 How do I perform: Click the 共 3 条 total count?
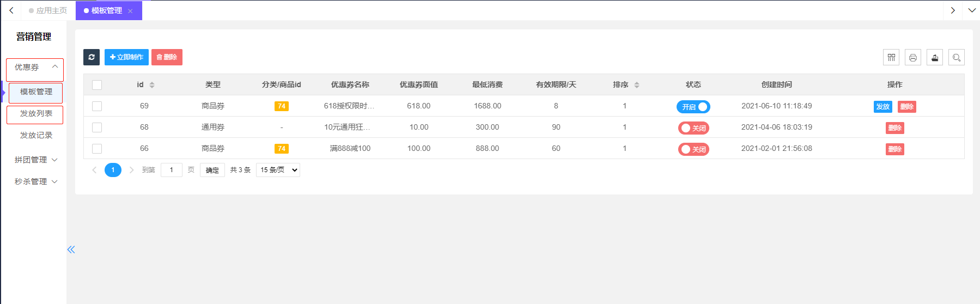240,170
